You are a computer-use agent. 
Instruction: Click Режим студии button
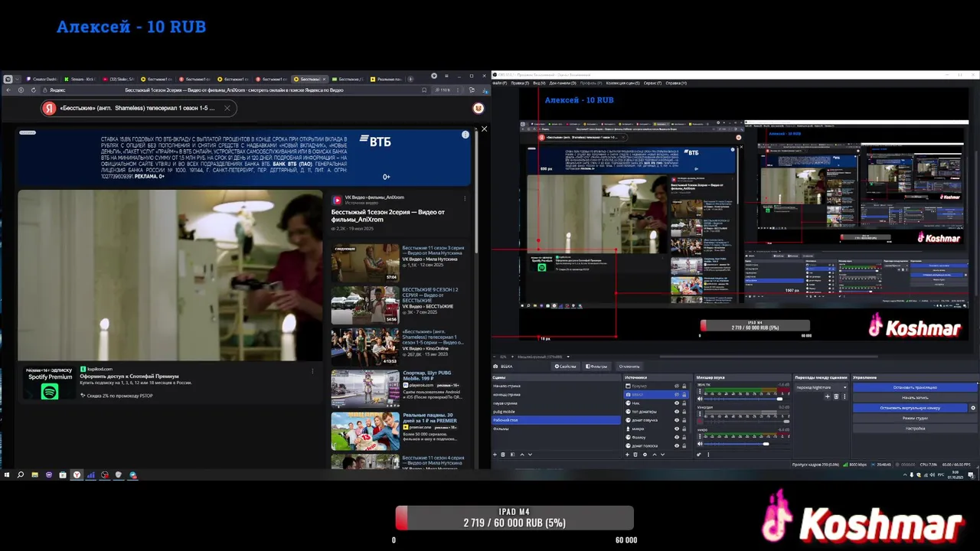click(x=915, y=418)
